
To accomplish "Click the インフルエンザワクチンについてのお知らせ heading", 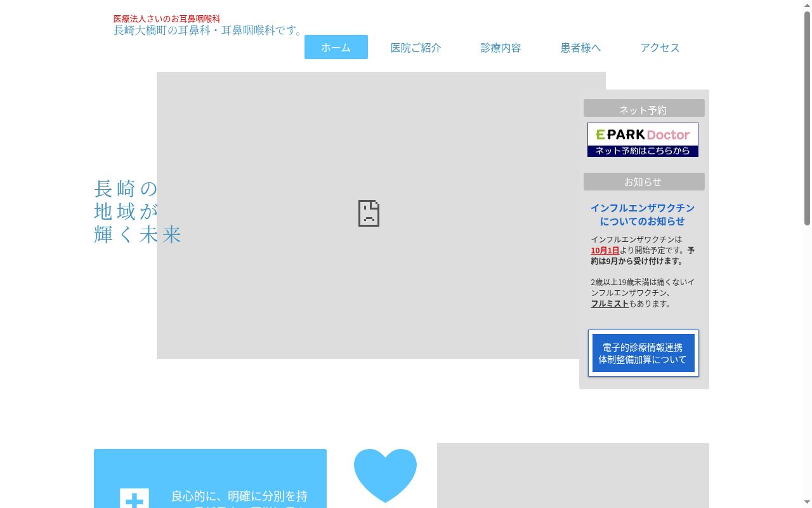I will coord(643,215).
